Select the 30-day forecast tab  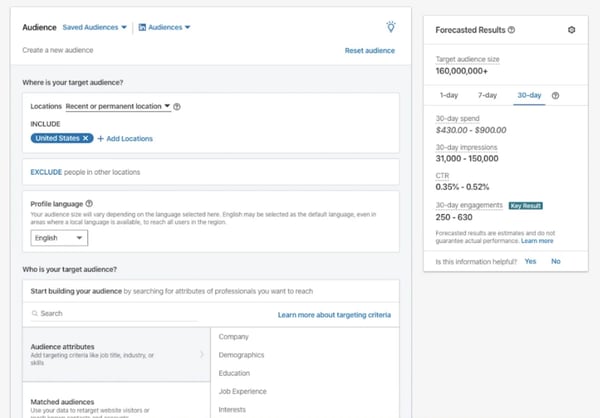click(x=529, y=95)
